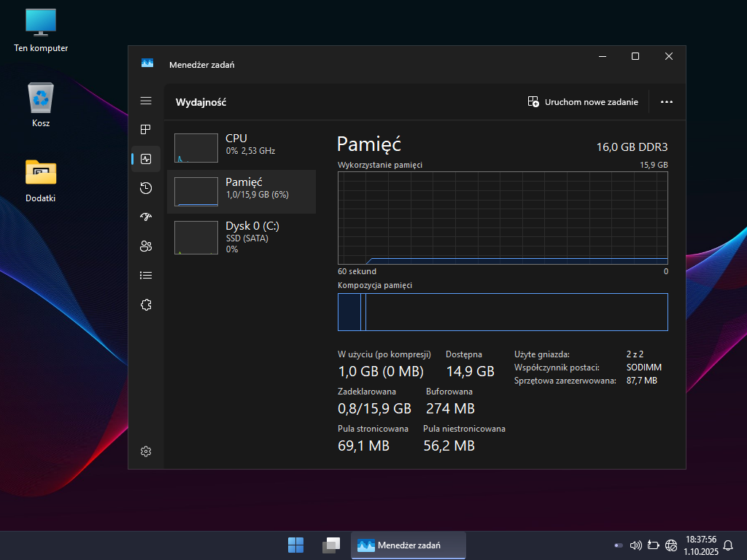Viewport: 747px width, 560px height.
Task: Click the memory usage graph
Action: 503,218
